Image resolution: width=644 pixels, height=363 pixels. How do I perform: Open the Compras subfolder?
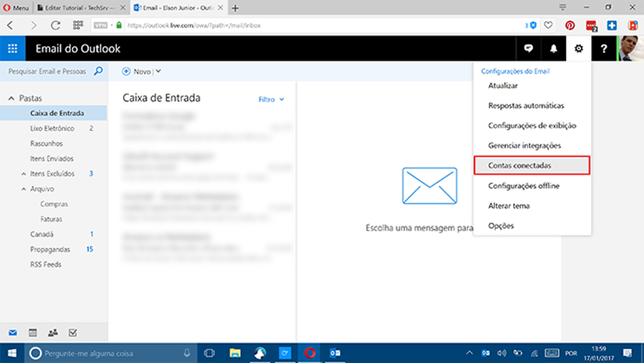tap(54, 204)
